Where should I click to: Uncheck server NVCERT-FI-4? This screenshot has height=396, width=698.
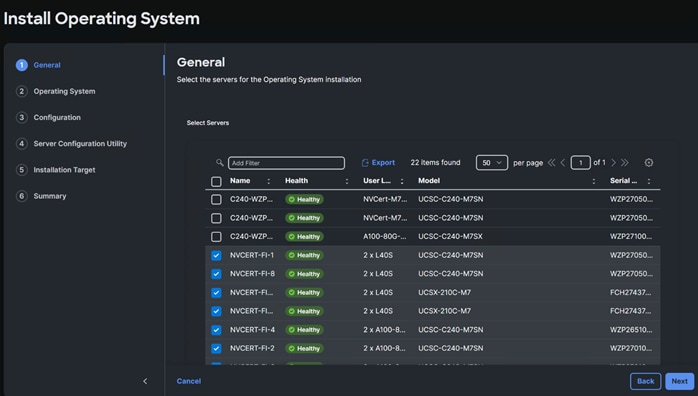click(216, 330)
